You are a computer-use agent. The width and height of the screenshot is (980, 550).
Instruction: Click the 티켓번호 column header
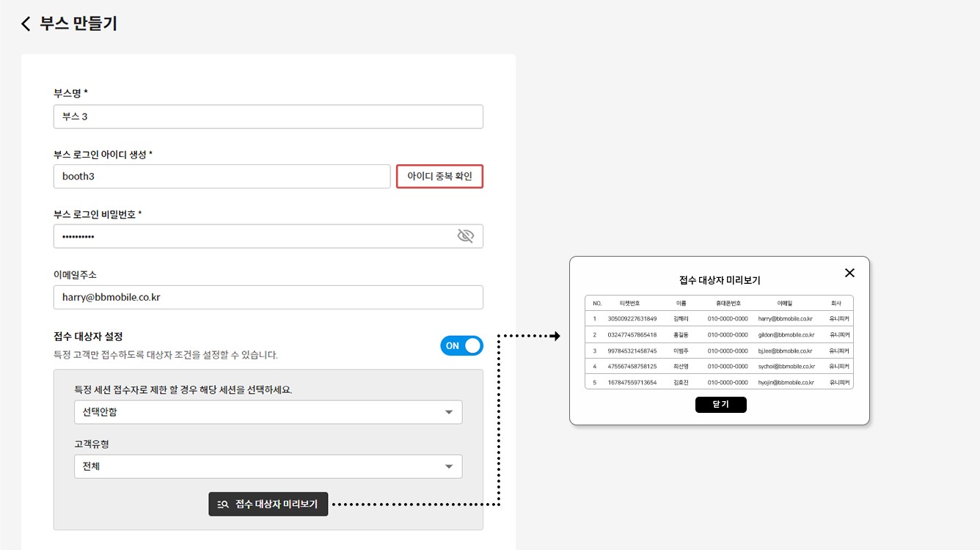point(629,303)
